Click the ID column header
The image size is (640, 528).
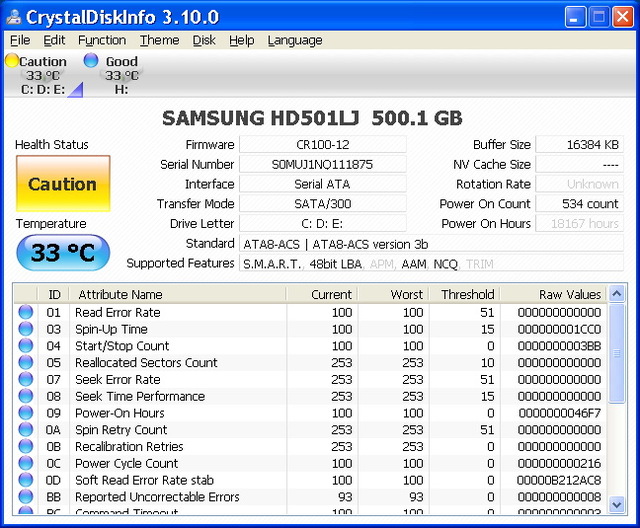pyautogui.click(x=53, y=294)
